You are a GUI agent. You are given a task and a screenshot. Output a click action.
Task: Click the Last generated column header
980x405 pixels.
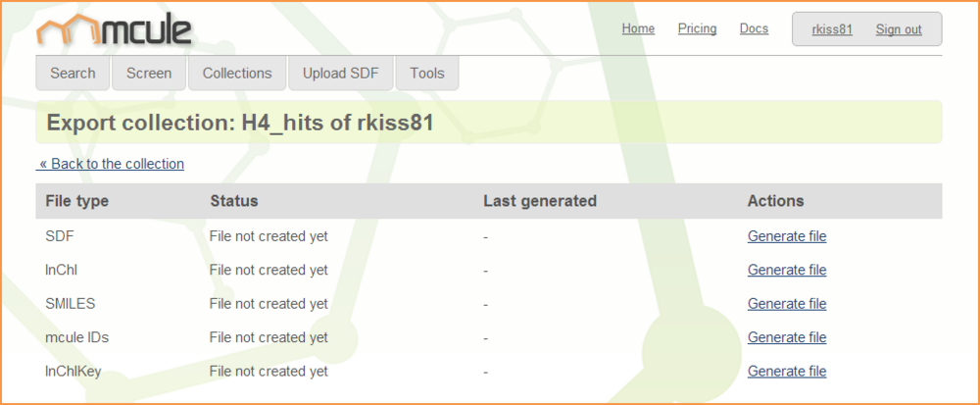point(540,201)
